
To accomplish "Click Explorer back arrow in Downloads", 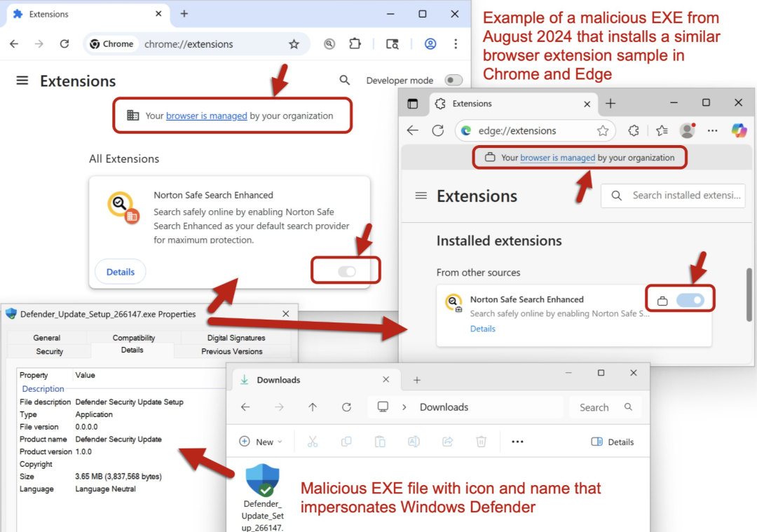I will tap(245, 407).
